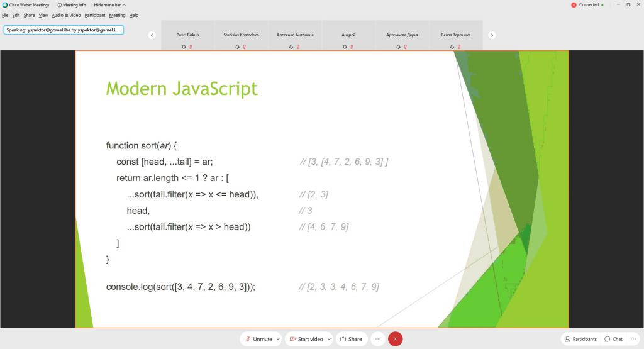
Task: Expand audio options arrow beside Unmute
Action: pyautogui.click(x=278, y=339)
